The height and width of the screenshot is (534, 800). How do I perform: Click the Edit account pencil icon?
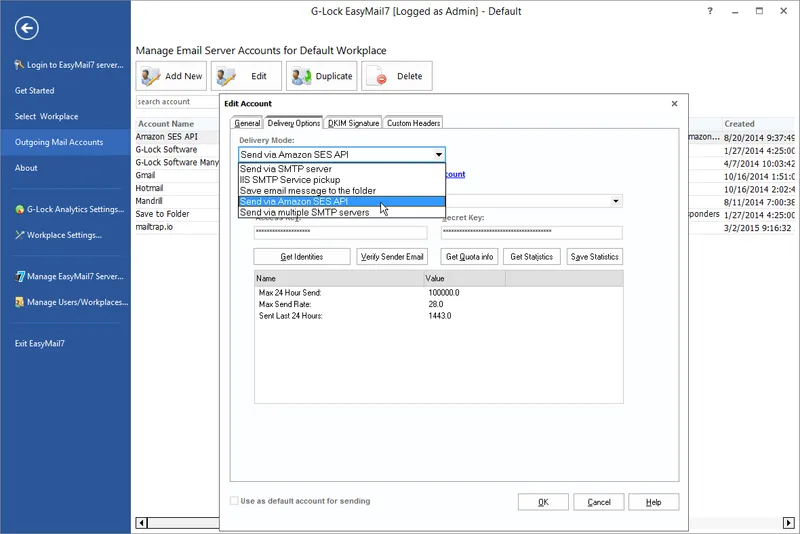[226, 77]
